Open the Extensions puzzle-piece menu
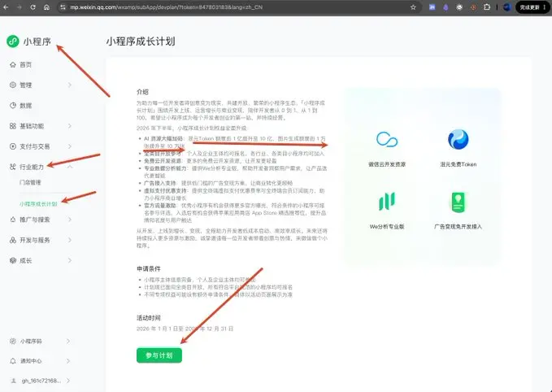Viewport: 552px width, 392px height. 487,7
